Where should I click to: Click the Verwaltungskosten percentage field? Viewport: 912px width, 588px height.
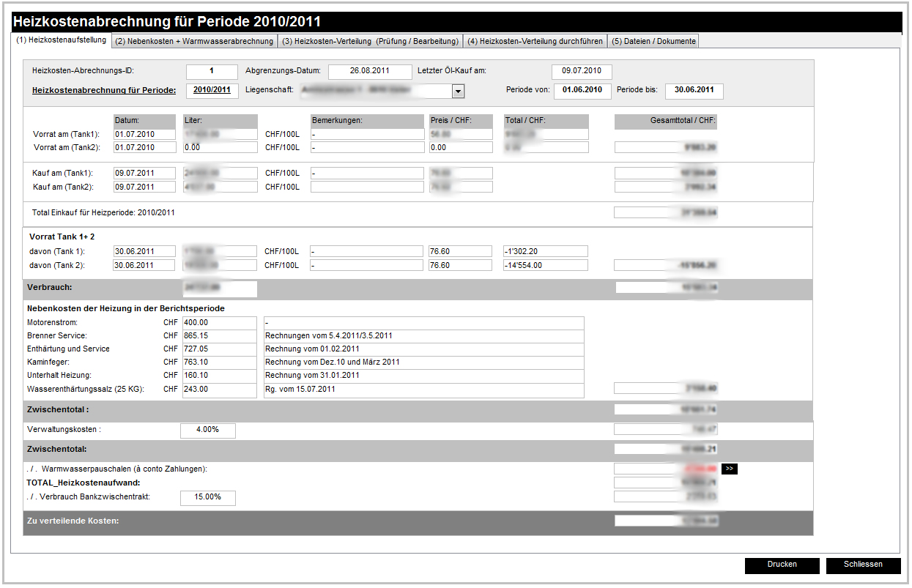[x=207, y=430]
